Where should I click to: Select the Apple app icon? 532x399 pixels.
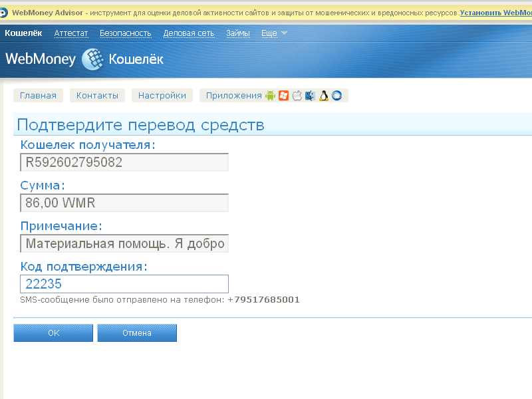coord(297,96)
